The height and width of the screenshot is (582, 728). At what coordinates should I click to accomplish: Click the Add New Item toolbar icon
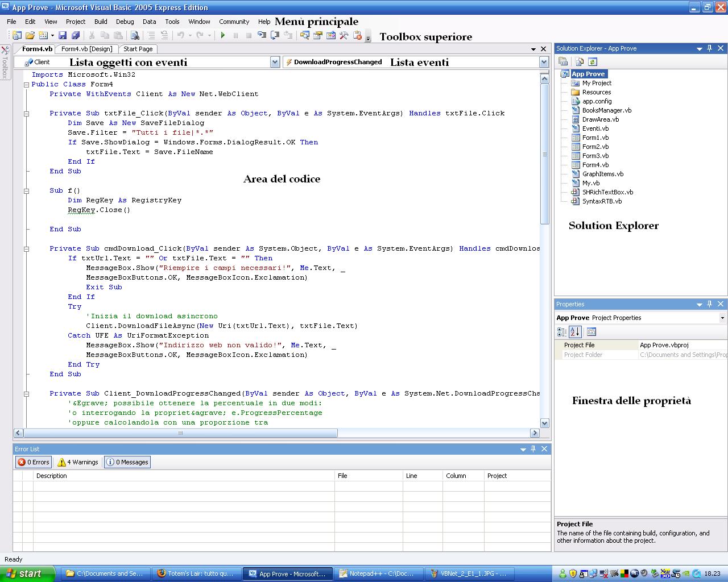(43, 35)
